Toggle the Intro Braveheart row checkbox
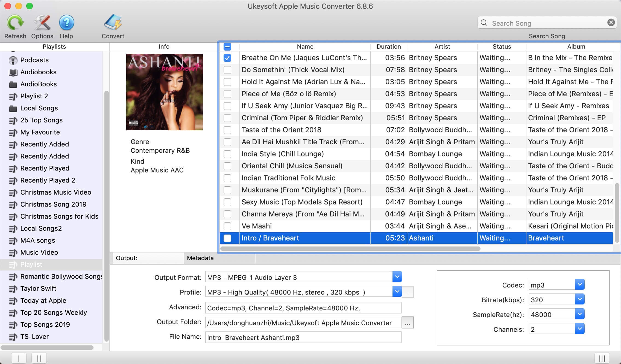 tap(227, 237)
